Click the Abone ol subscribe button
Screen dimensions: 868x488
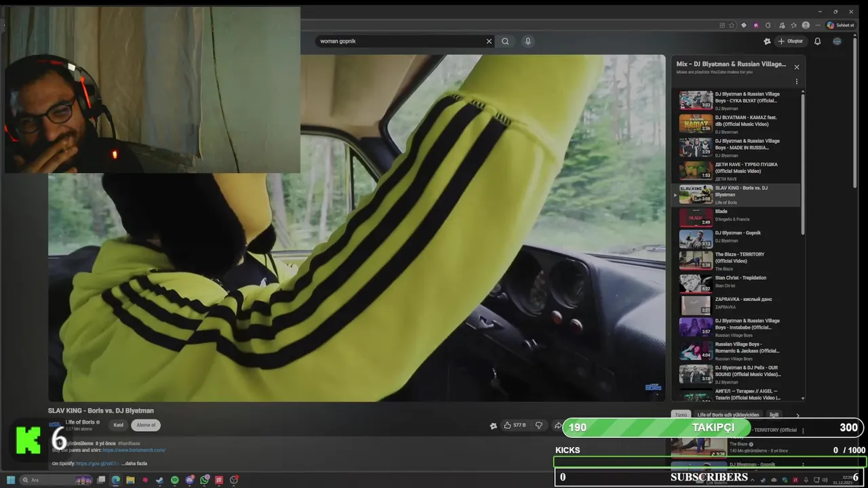point(146,425)
